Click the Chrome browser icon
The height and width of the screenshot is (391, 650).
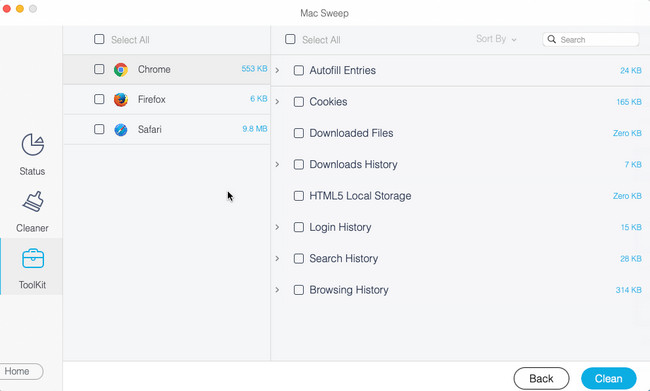[121, 70]
